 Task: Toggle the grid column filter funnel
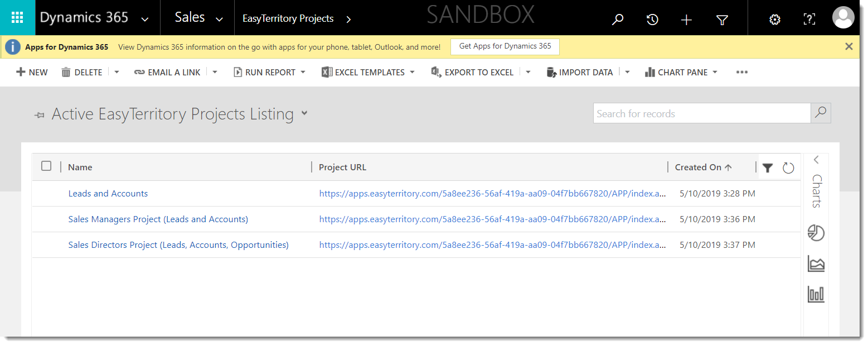click(768, 167)
